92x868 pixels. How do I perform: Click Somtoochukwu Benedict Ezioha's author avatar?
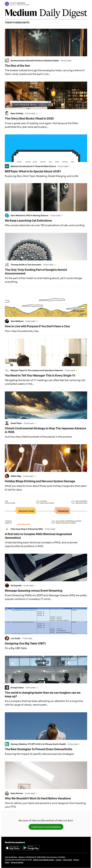7,61
